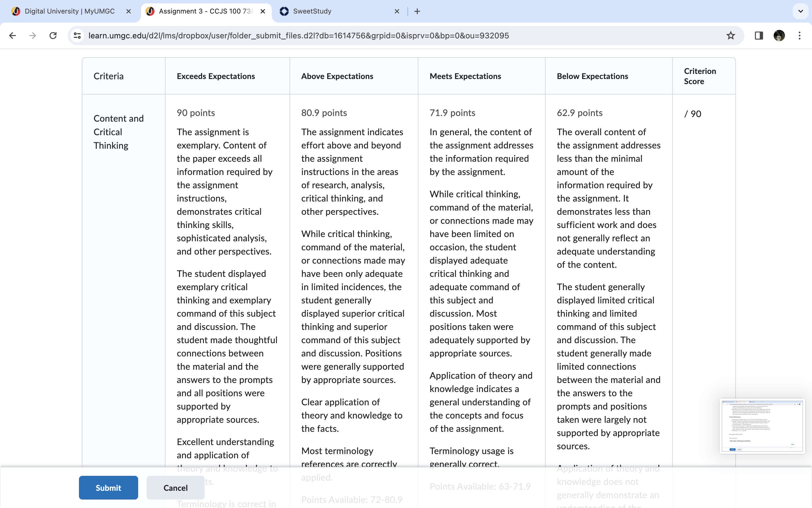Click the / 90 criterion score cell

(692, 114)
